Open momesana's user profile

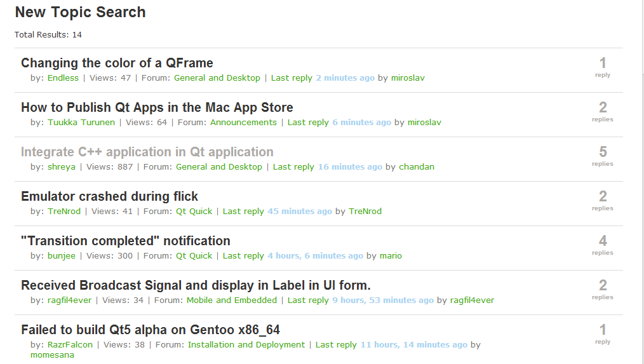[52, 354]
